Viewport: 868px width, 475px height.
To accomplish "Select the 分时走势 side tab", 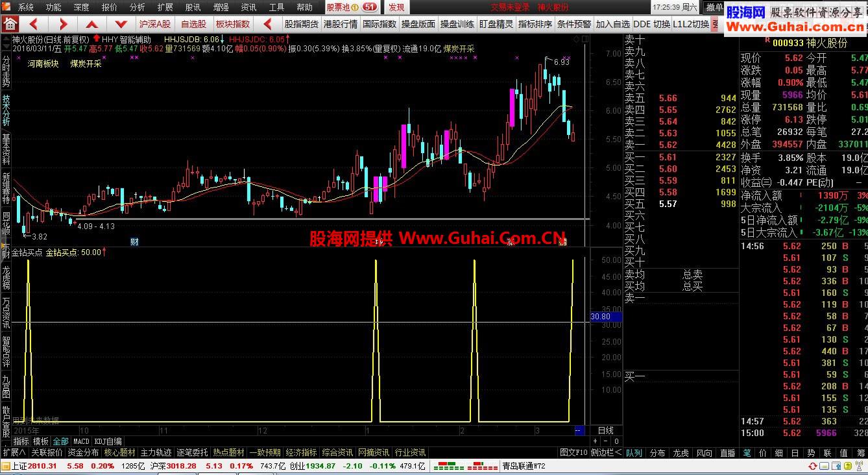I will pos(6,71).
